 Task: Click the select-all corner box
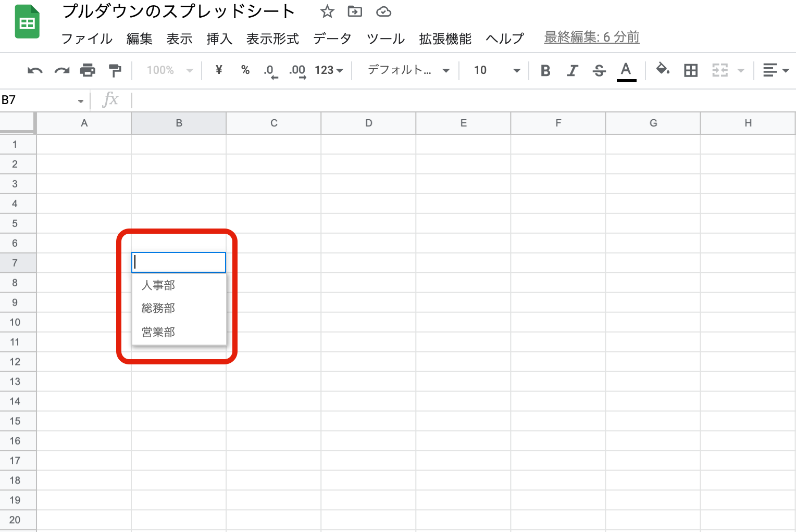(x=18, y=123)
